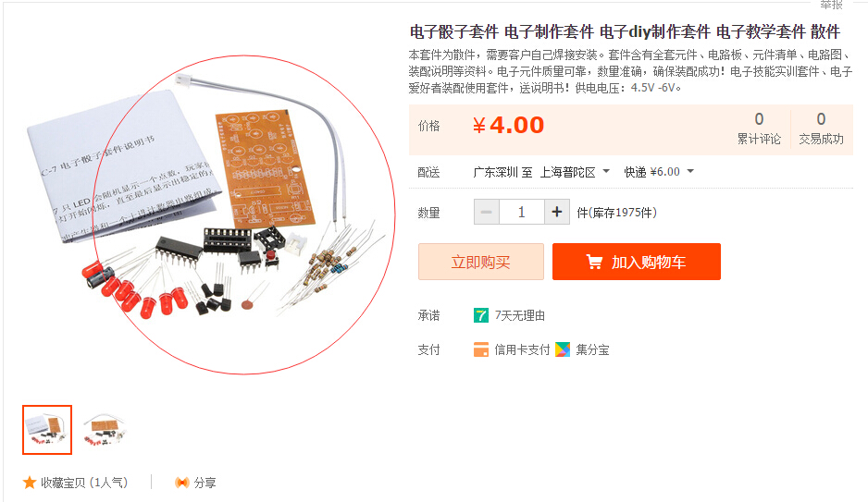The width and height of the screenshot is (868, 502).
Task: Click the shopping cart icon
Action: (x=594, y=262)
